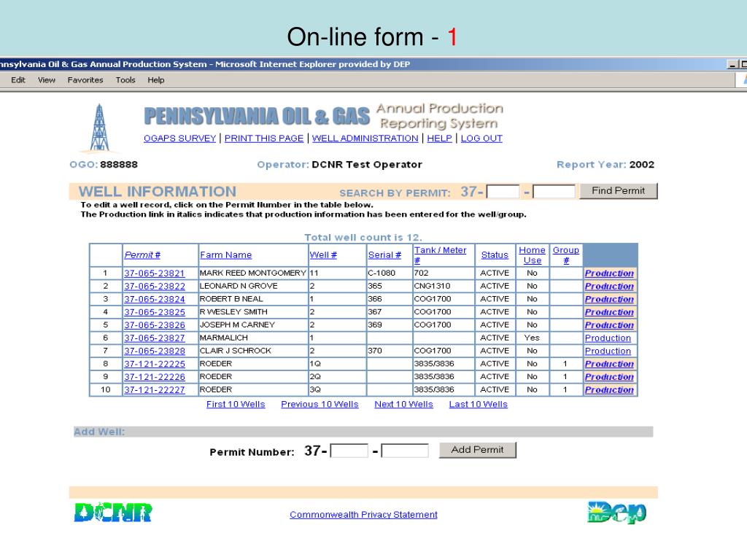
Task: Open the HELP page link
Action: pyautogui.click(x=439, y=138)
